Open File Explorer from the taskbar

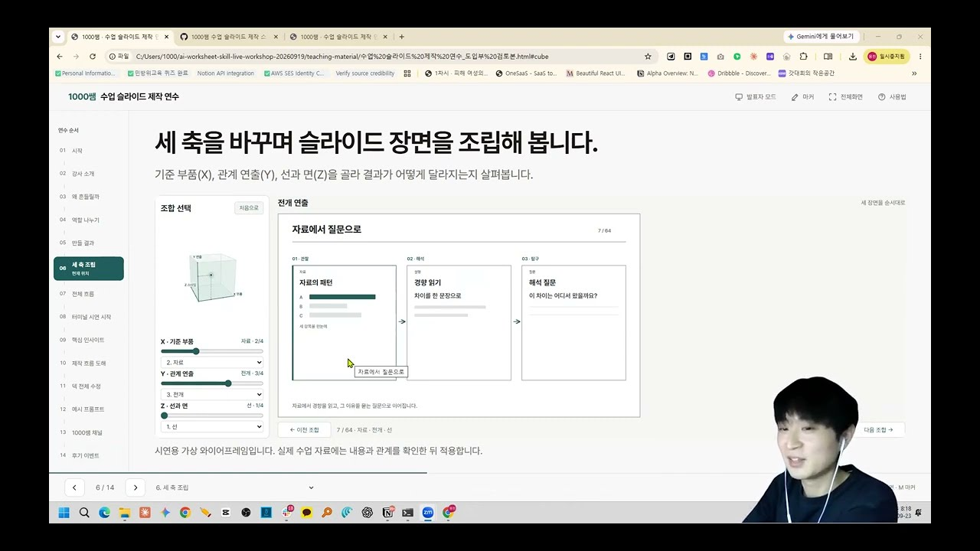tap(125, 513)
